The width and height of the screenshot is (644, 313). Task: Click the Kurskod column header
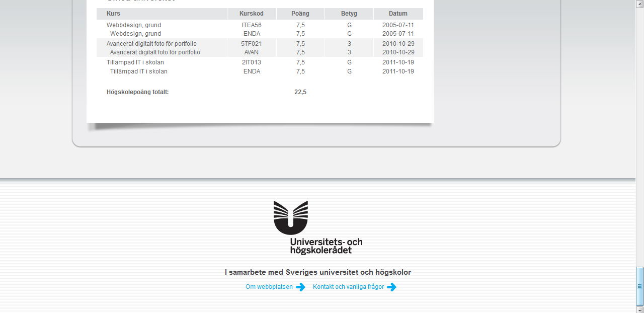251,14
